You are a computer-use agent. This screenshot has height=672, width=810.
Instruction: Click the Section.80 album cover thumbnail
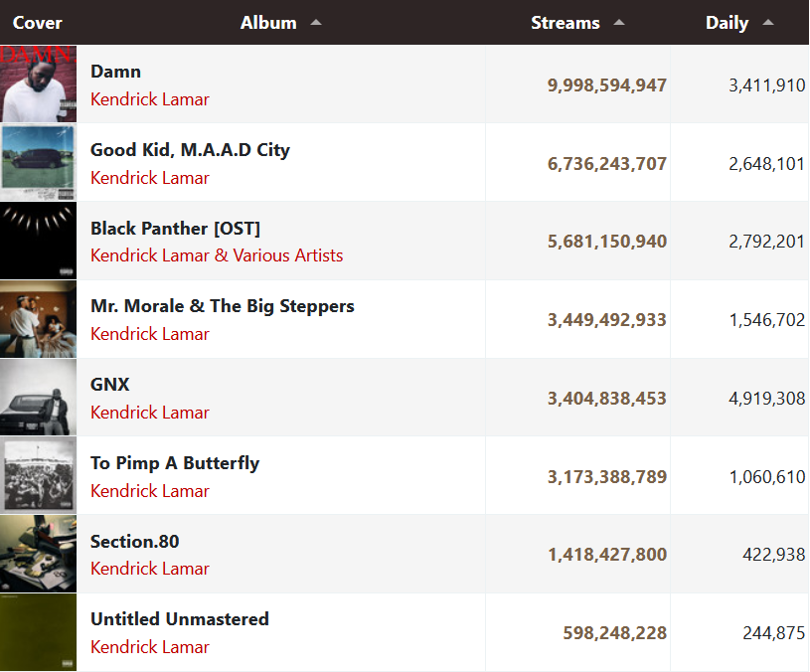[38, 554]
